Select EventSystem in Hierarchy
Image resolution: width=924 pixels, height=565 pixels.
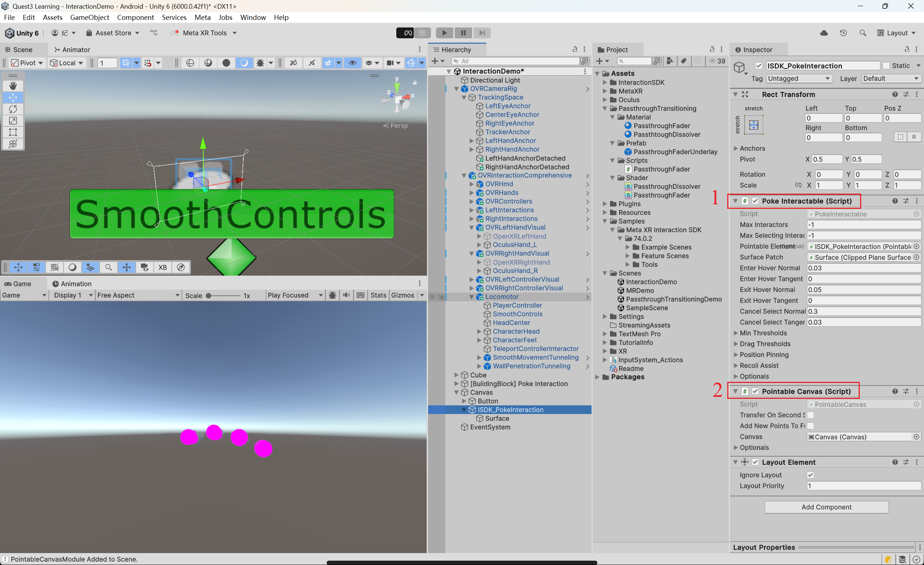click(490, 427)
